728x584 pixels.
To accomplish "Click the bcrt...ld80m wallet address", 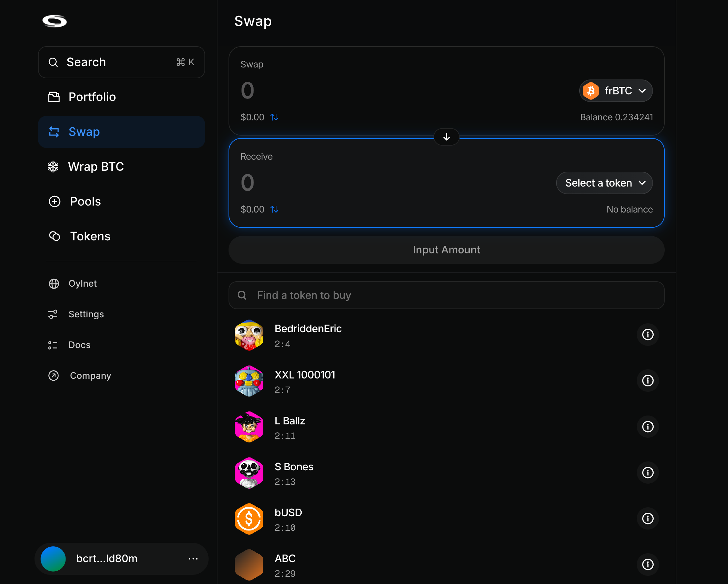I will click(x=107, y=559).
